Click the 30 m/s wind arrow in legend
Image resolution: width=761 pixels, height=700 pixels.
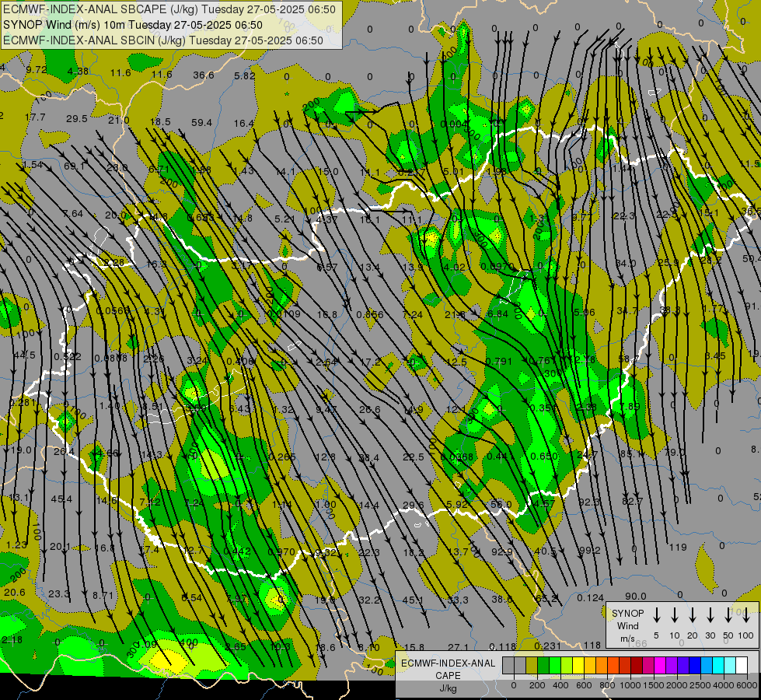coord(710,615)
